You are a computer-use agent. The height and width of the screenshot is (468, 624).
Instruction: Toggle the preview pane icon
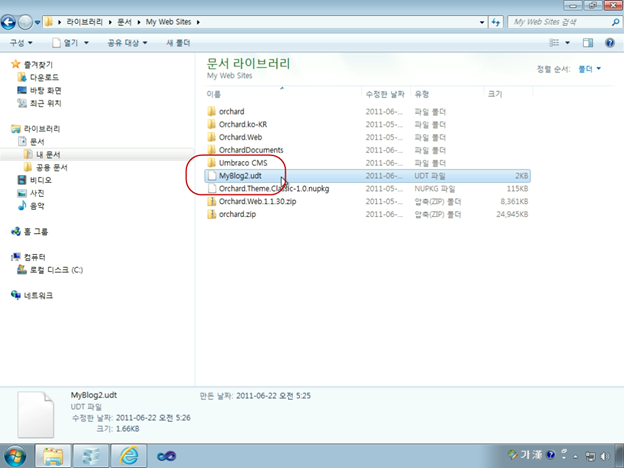[x=588, y=43]
